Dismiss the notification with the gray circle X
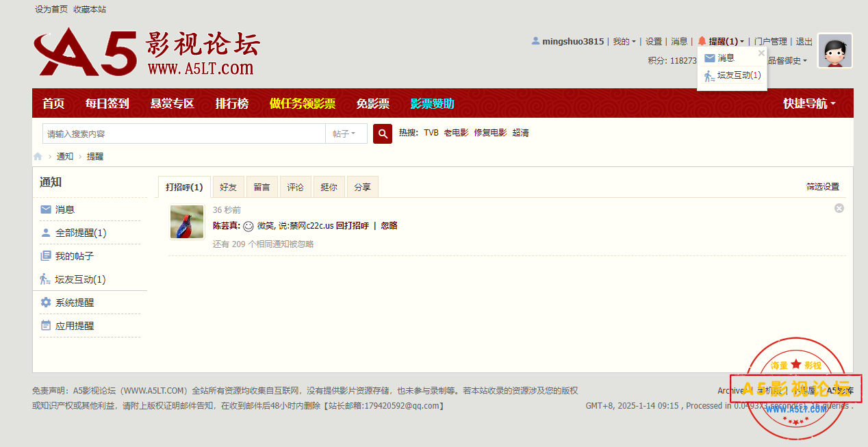Screen dimensions: 868x447 839,208
